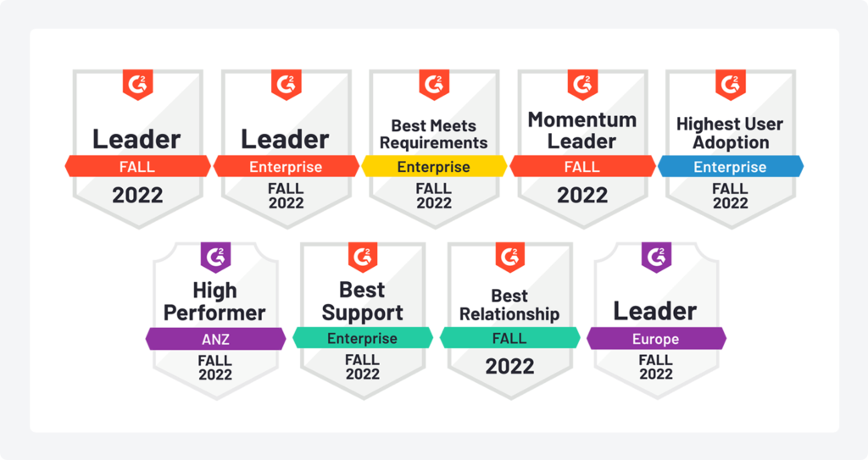Click G2 logo on Best Relationship badge
This screenshot has height=460, width=868.
pos(509,258)
